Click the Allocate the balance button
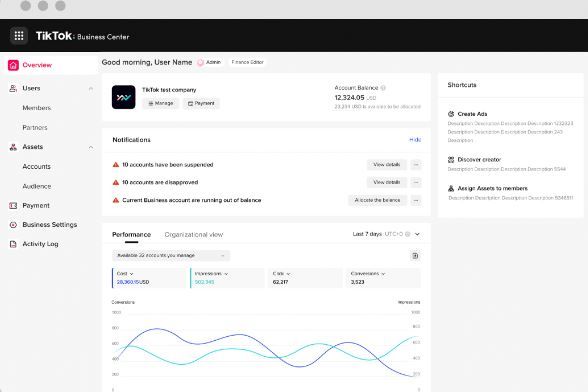Image resolution: width=588 pixels, height=392 pixels. click(x=377, y=200)
